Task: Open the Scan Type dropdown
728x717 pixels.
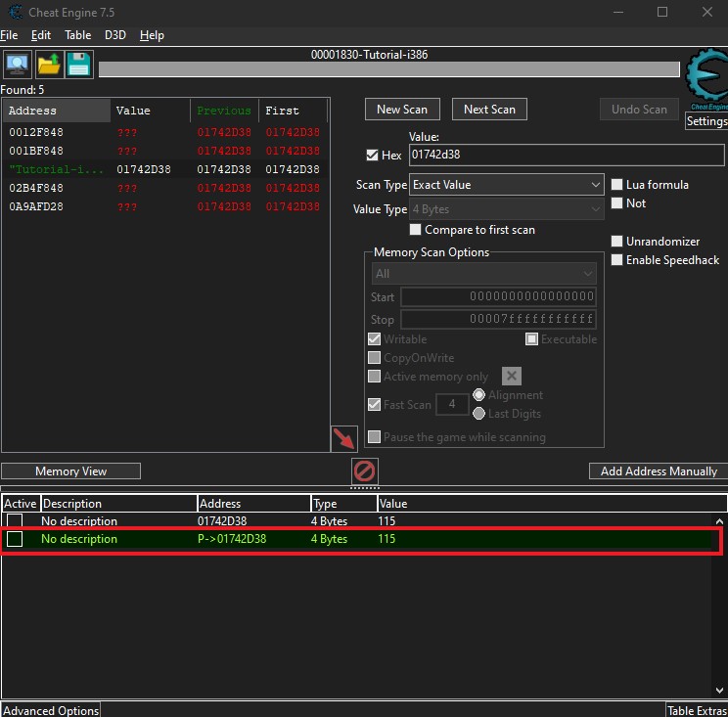Action: point(507,185)
